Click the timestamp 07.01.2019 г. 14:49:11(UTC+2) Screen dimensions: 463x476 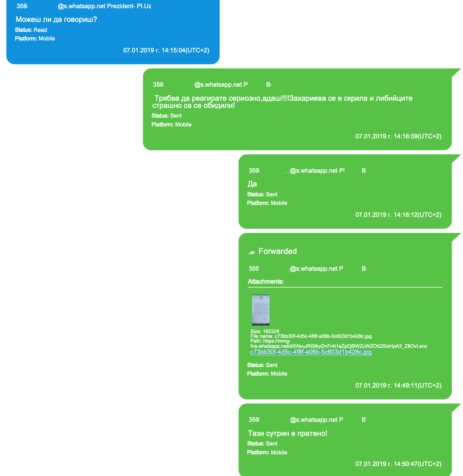point(398,386)
